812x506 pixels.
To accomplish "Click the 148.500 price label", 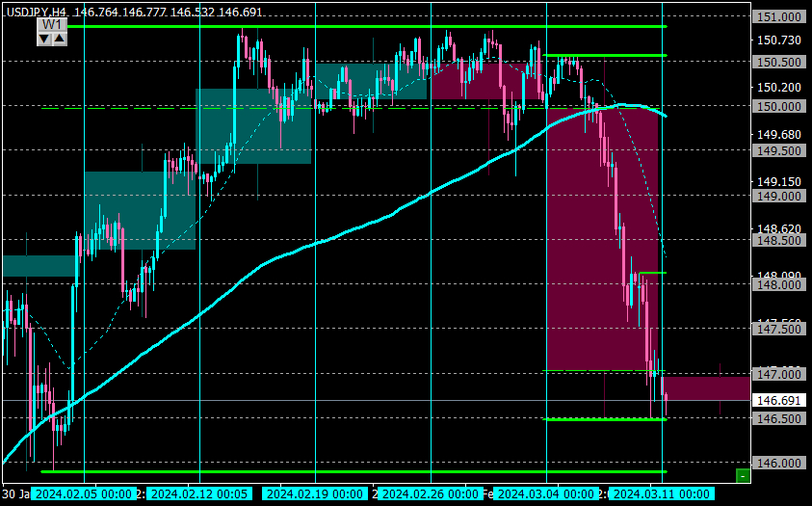I will (779, 241).
